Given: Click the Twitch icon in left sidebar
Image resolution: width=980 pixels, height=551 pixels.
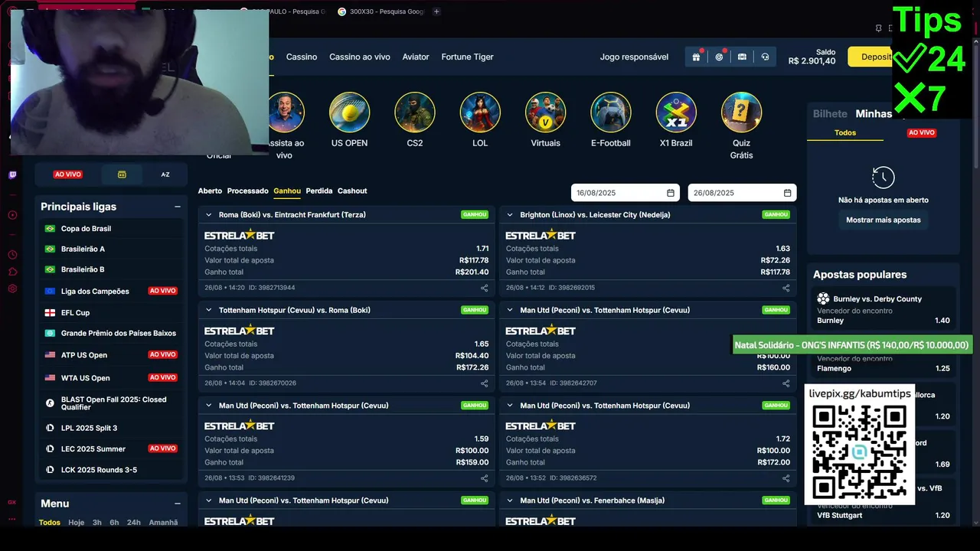Looking at the screenshot, I should click(12, 175).
